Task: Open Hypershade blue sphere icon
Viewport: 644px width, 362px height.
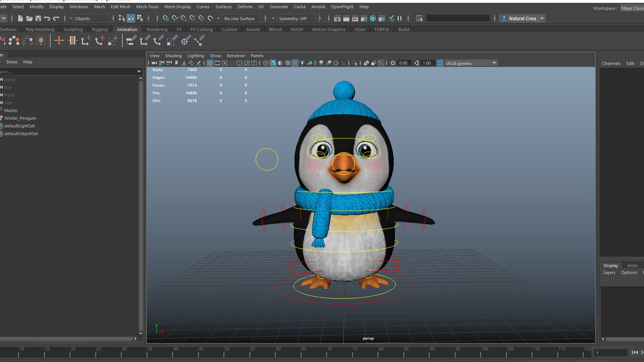Action: pos(373,18)
